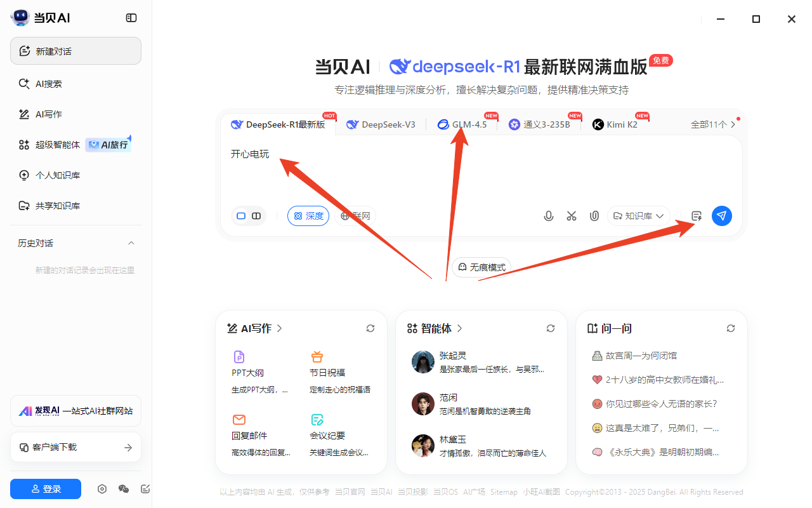Toggle 深度 thinking mode
Image resolution: width=812 pixels, height=508 pixels.
point(308,216)
